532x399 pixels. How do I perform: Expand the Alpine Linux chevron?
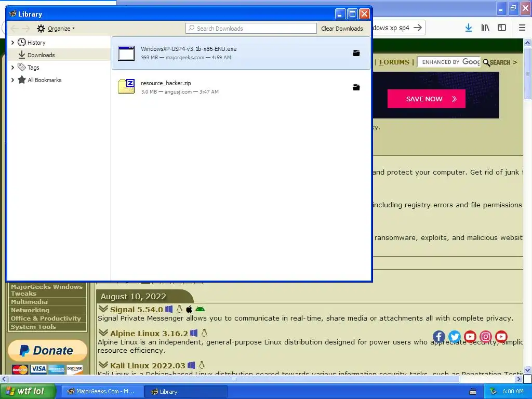[x=103, y=332]
